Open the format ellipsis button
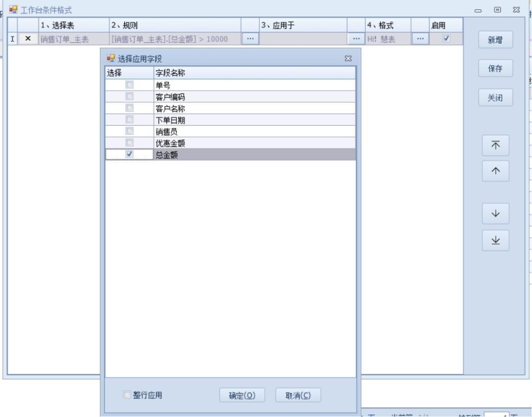Viewport: 532px width, 417px height. 420,39
